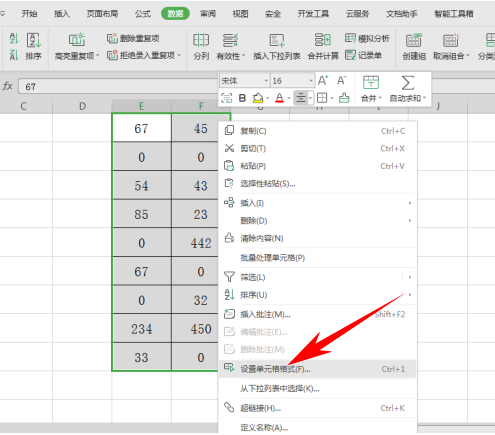Click the 有效性 validation icon
The width and height of the screenshot is (495, 435).
click(230, 40)
